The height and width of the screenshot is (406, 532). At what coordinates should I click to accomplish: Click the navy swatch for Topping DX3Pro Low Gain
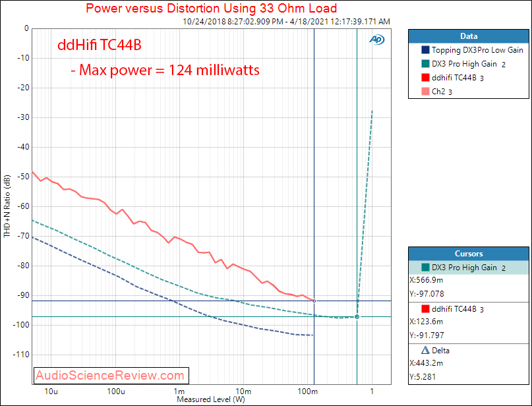click(425, 50)
